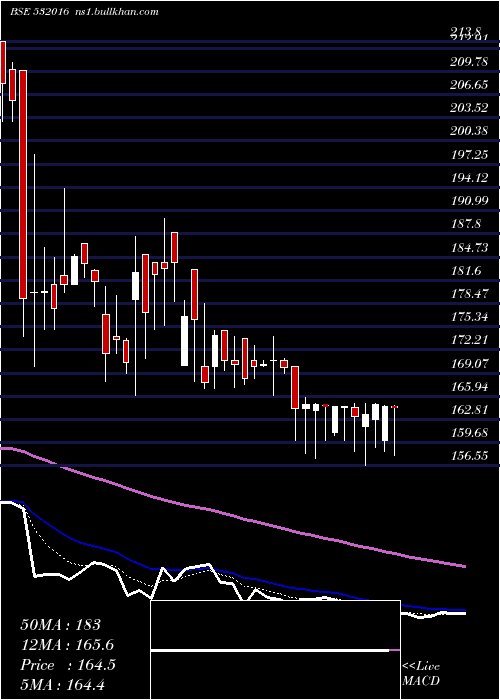This screenshot has width=500, height=700.
Task: Click the Price : 164.5 legend entry
Action: point(68,665)
